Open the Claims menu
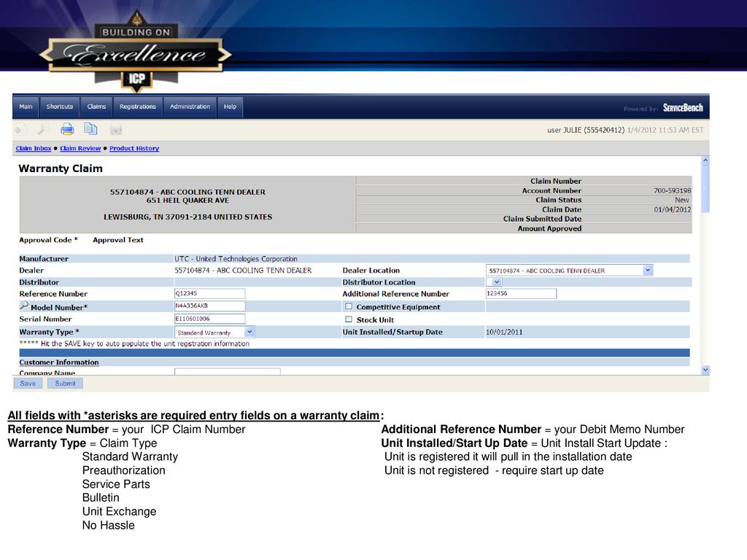The height and width of the screenshot is (560, 747). click(96, 106)
